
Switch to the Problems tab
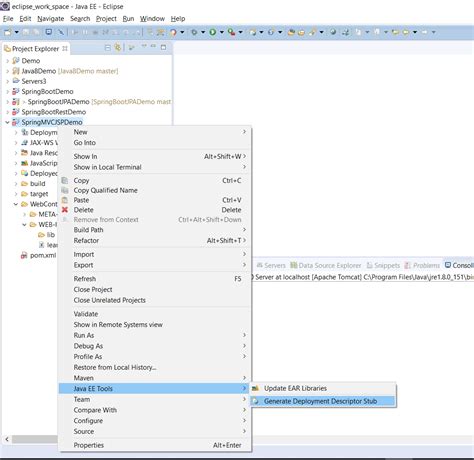click(x=422, y=266)
